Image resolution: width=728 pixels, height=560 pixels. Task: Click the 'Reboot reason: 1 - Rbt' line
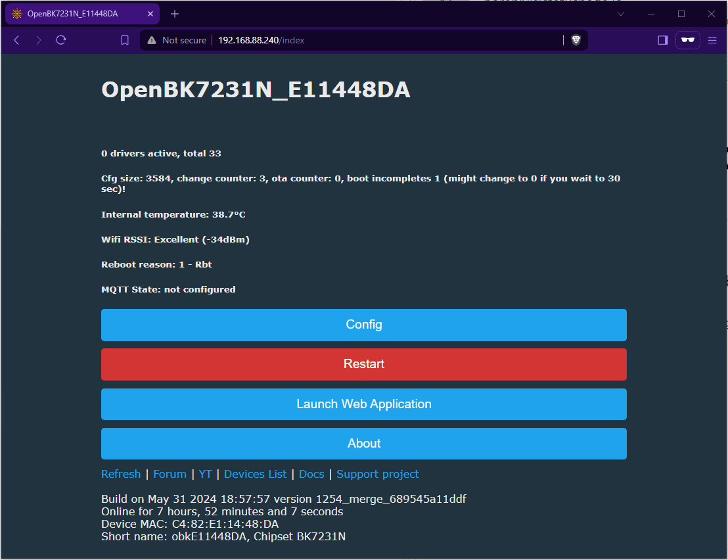tap(156, 264)
